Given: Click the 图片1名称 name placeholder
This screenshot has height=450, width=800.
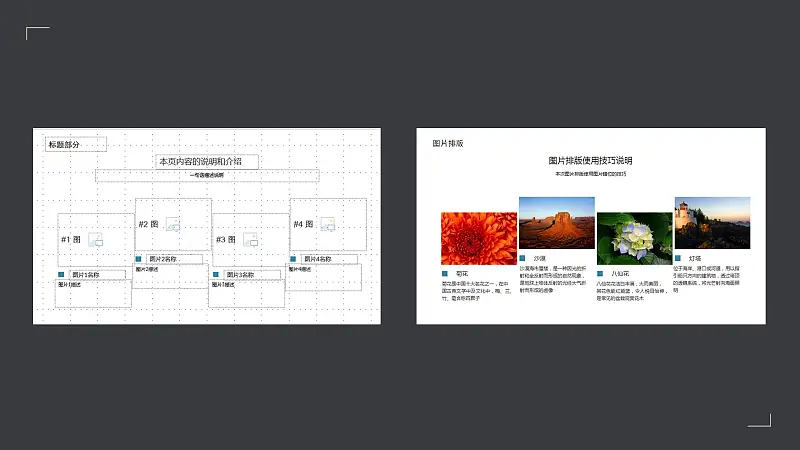Looking at the screenshot, I should click(97, 275).
